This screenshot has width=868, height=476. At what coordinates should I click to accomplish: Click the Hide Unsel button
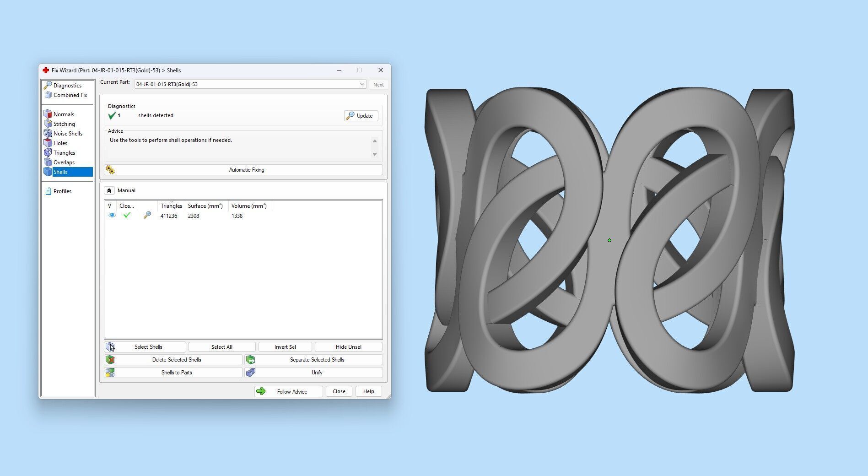coord(349,347)
